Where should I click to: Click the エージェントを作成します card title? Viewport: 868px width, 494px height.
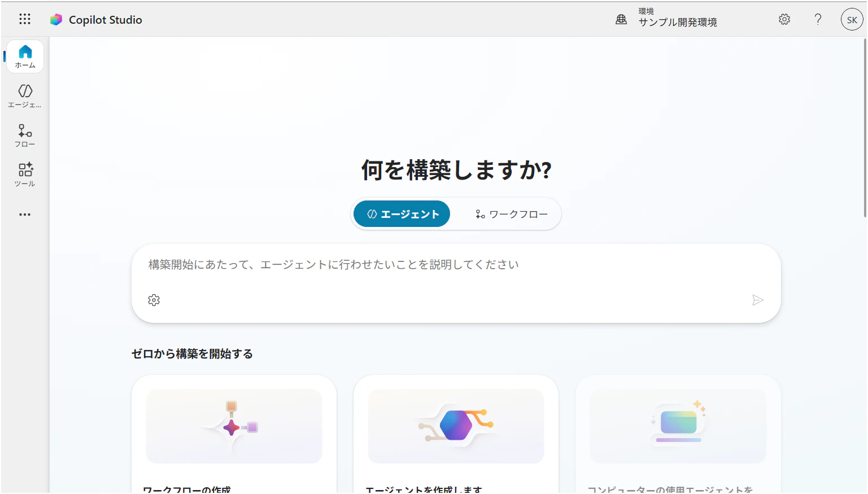tap(424, 489)
